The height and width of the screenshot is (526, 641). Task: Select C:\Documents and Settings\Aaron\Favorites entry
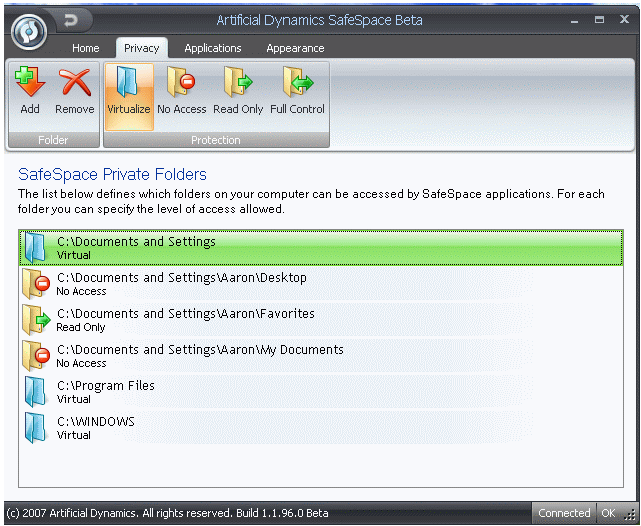click(321, 320)
